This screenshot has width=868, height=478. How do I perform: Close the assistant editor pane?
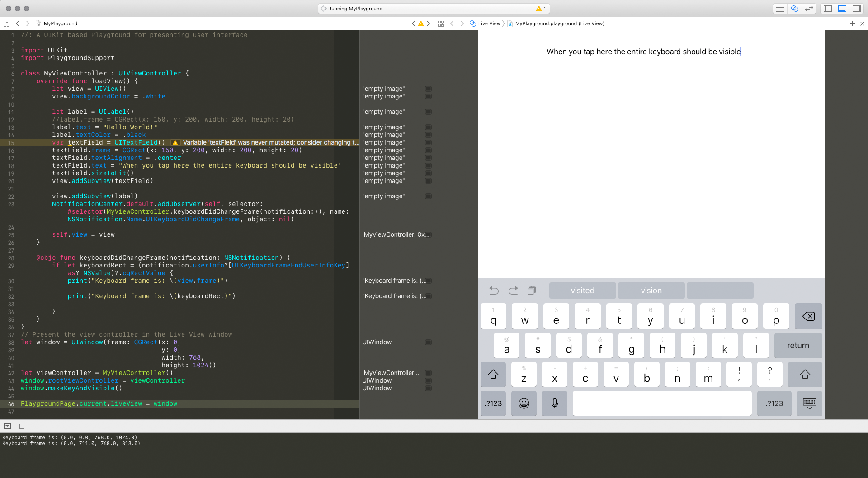pyautogui.click(x=862, y=23)
